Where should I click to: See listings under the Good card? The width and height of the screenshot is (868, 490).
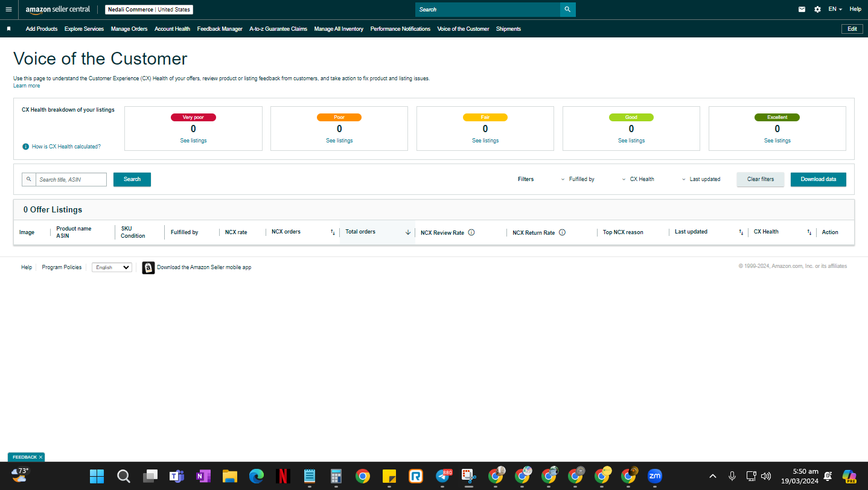[631, 141]
